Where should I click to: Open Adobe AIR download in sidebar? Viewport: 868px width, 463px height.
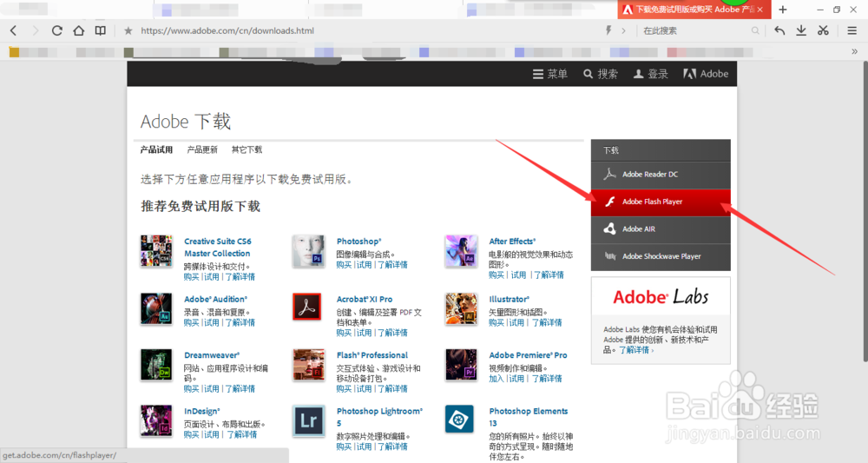tap(661, 229)
